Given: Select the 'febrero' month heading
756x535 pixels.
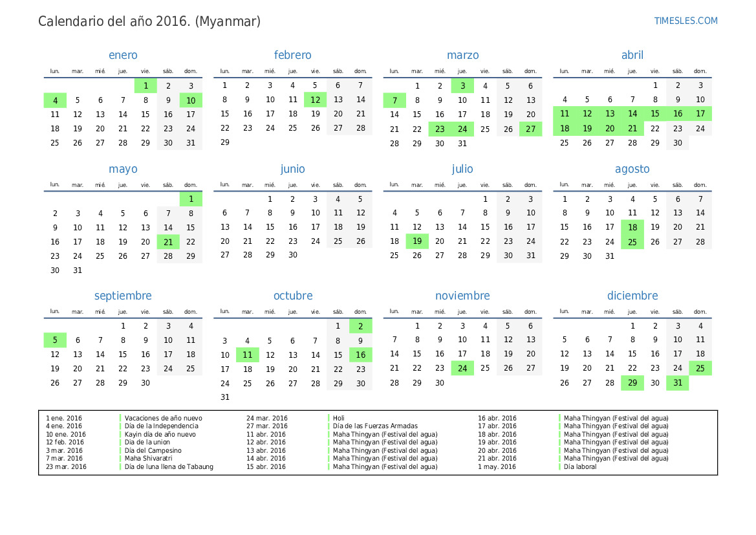Looking at the screenshot, I should [293, 55].
